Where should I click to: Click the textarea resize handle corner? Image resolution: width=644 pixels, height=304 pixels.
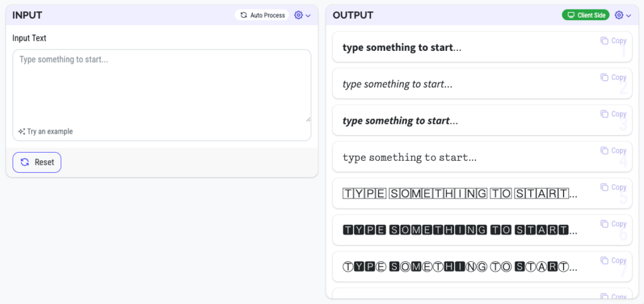point(308,119)
